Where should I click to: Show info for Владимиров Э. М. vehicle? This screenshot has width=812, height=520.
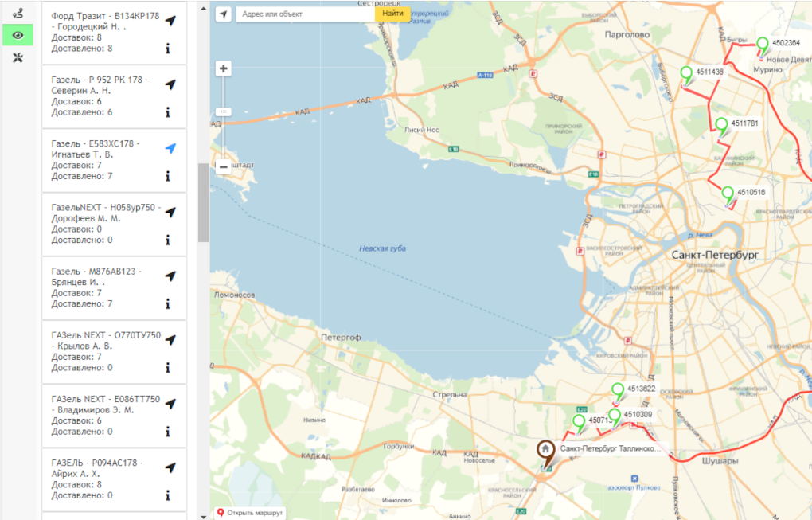click(168, 432)
